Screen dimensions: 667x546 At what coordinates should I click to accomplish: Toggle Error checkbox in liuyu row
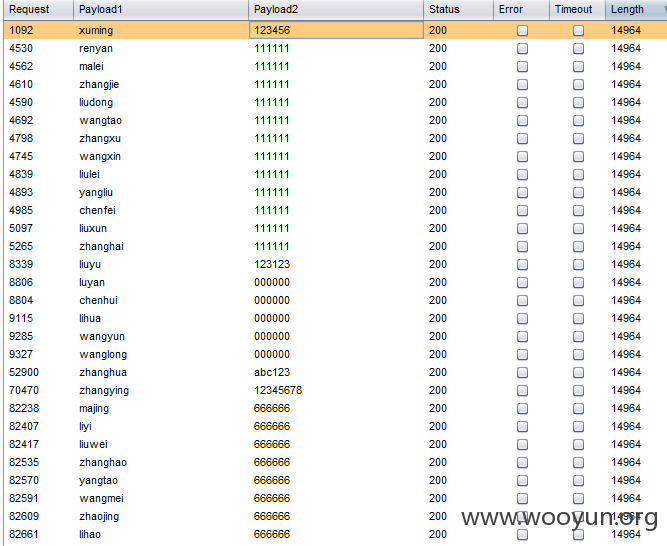(522, 264)
